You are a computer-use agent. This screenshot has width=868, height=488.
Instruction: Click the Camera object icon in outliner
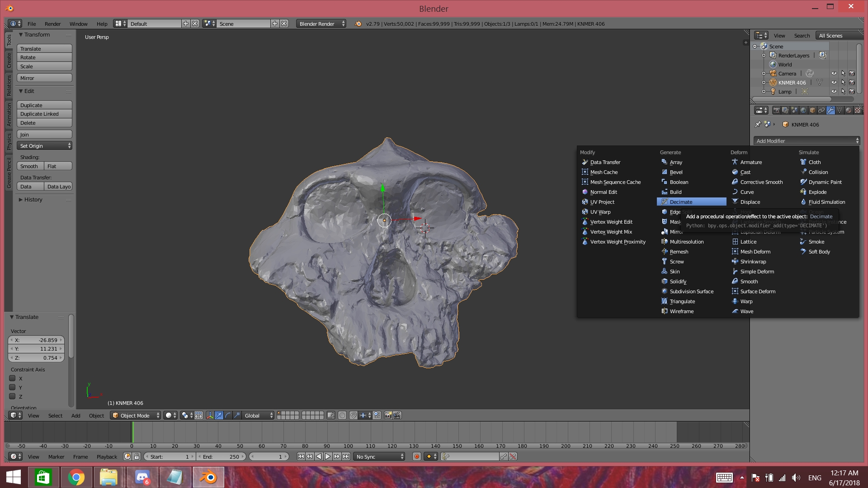coord(773,74)
